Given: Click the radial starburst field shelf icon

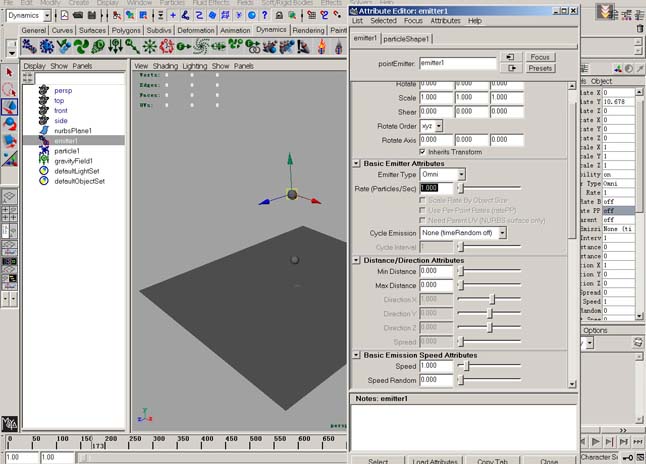Looking at the screenshot, I should [x=149, y=47].
